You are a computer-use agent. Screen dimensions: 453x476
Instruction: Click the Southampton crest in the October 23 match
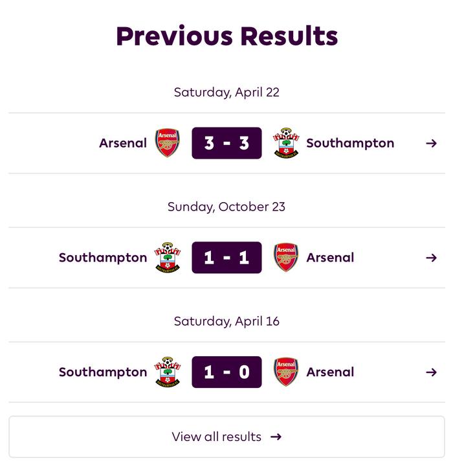tap(168, 258)
